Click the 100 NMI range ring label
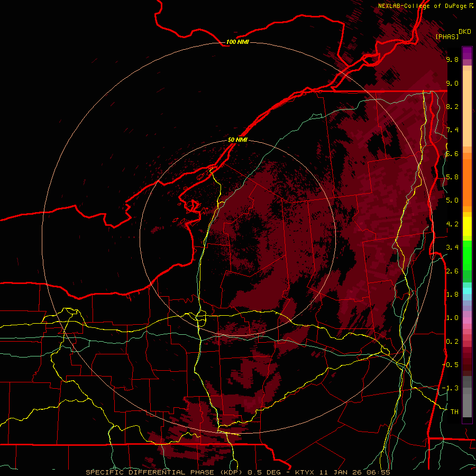 click(237, 42)
